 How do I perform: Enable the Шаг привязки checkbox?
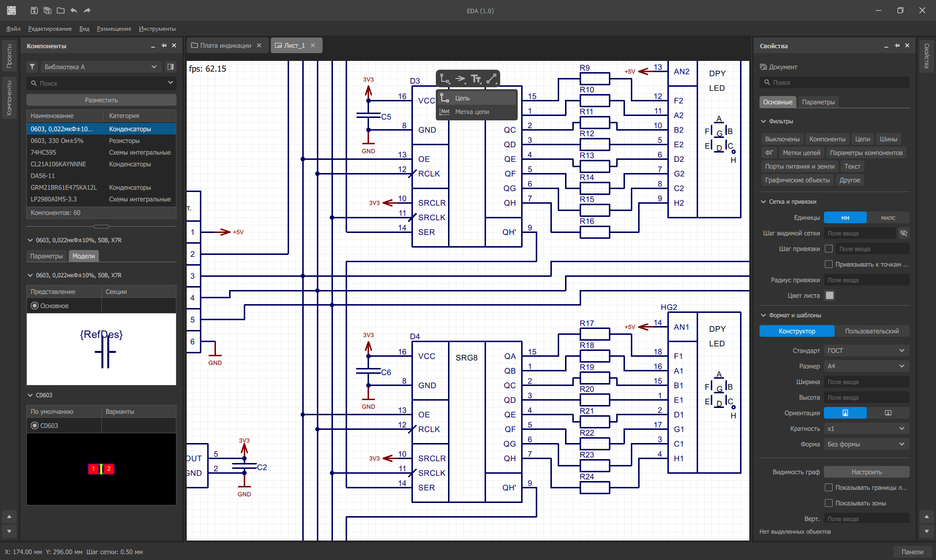(829, 249)
